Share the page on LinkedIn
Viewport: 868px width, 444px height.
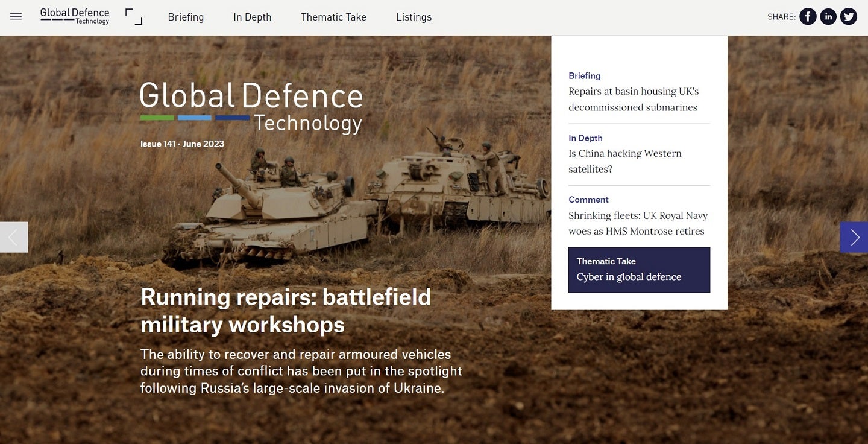[828, 17]
